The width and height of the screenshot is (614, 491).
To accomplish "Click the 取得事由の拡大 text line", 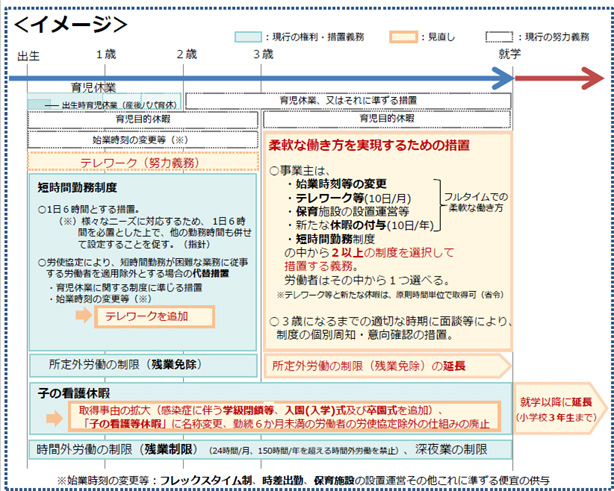I will (260, 411).
